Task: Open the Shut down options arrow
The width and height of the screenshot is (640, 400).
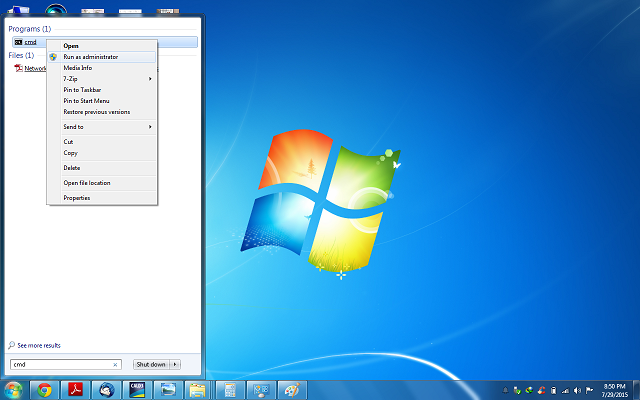Action: [175, 364]
